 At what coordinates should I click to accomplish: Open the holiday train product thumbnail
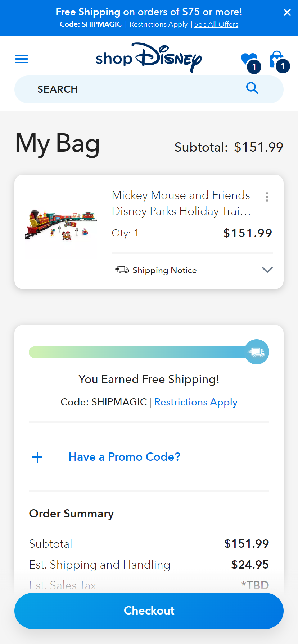(62, 225)
